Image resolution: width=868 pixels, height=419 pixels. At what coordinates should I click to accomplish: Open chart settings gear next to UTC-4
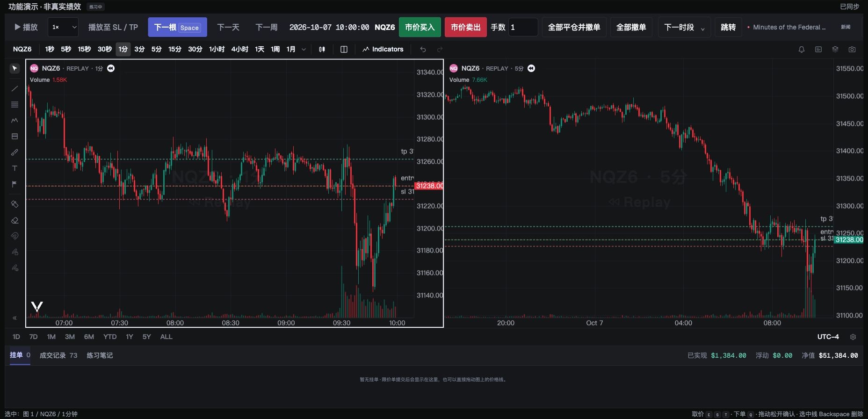853,337
